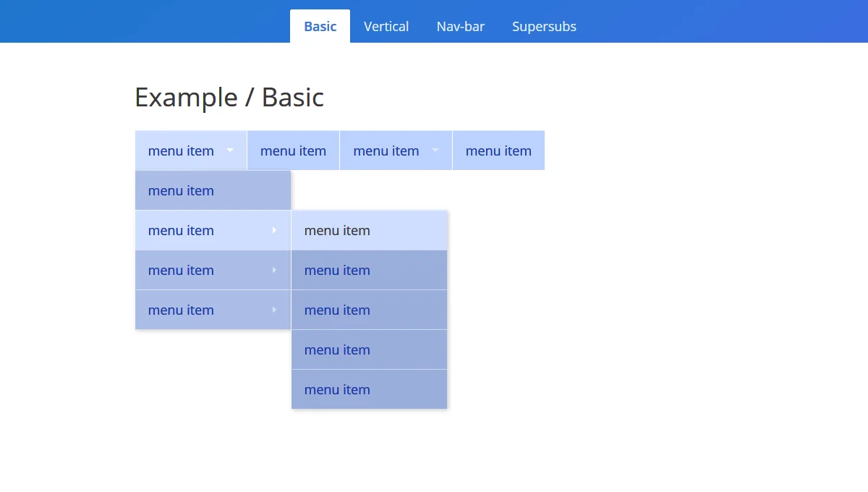This screenshot has height=492, width=868.
Task: Select the middle item of the nested submenu
Action: 337,310
